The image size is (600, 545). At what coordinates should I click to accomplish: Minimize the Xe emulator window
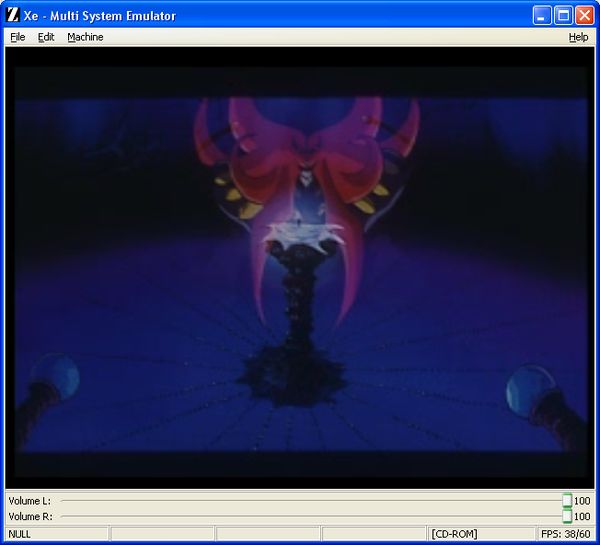(542, 15)
